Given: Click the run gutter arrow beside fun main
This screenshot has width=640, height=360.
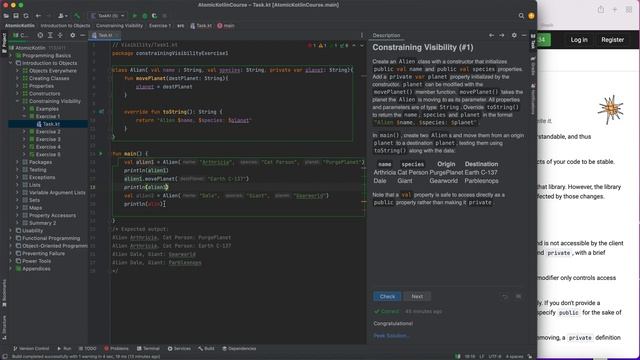Looking at the screenshot, I should coord(101,154).
